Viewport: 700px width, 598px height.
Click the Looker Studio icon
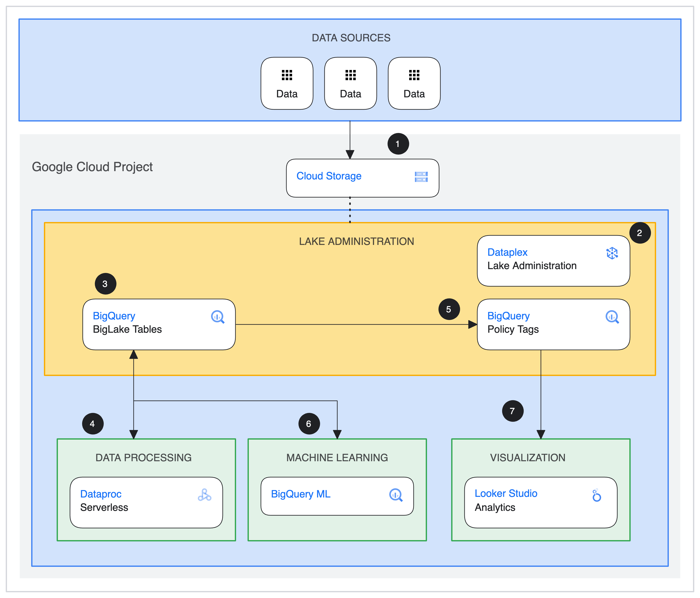coord(597,495)
